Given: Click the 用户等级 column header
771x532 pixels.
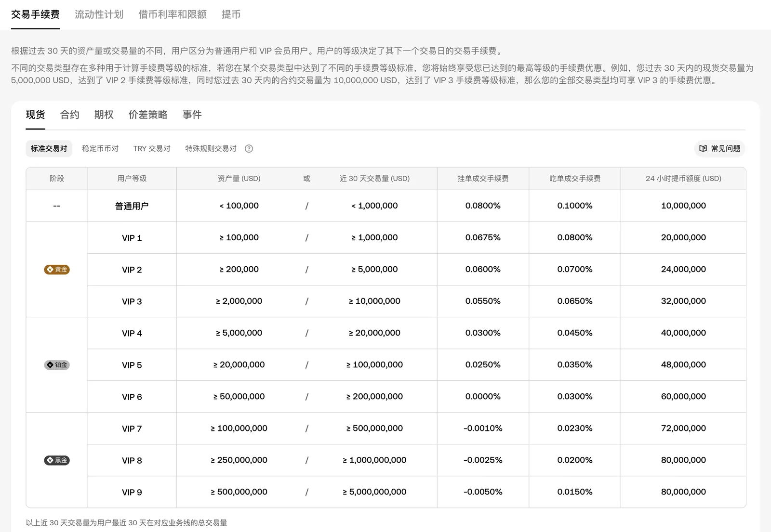Looking at the screenshot, I should (132, 179).
